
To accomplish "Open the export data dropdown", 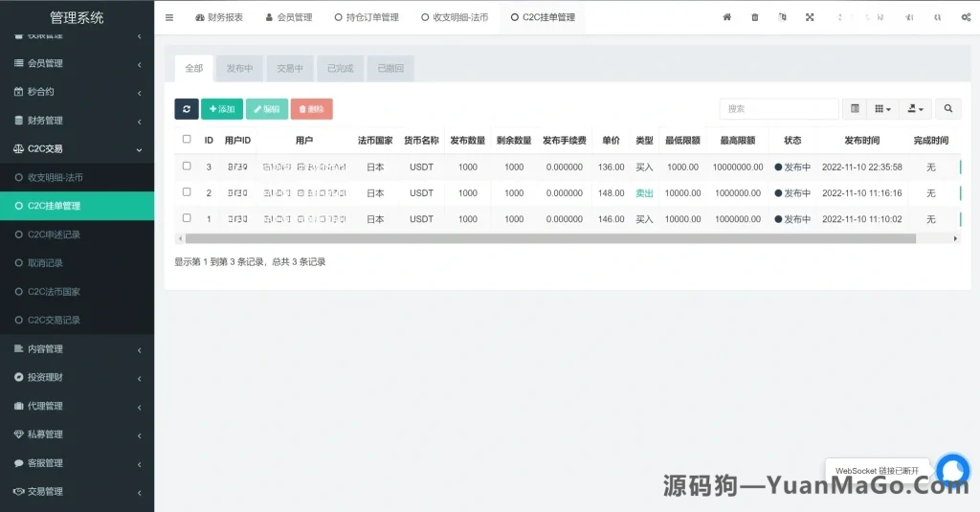I will 916,109.
